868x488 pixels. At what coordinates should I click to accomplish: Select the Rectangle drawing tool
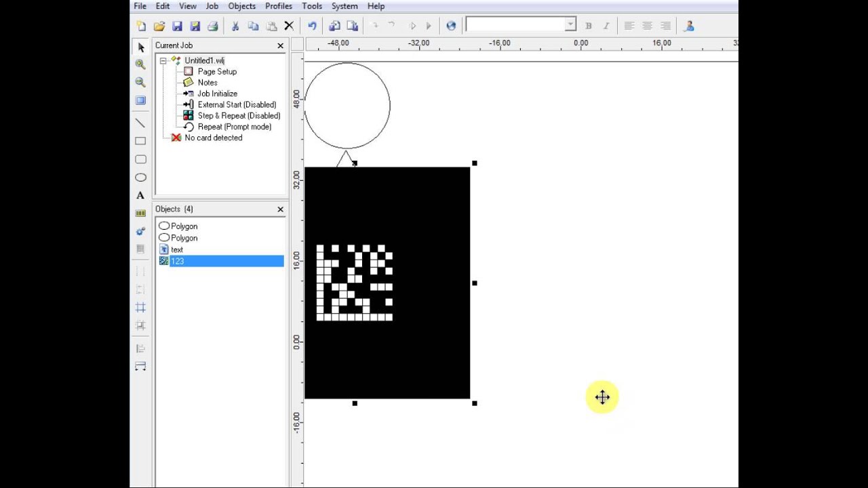click(140, 141)
